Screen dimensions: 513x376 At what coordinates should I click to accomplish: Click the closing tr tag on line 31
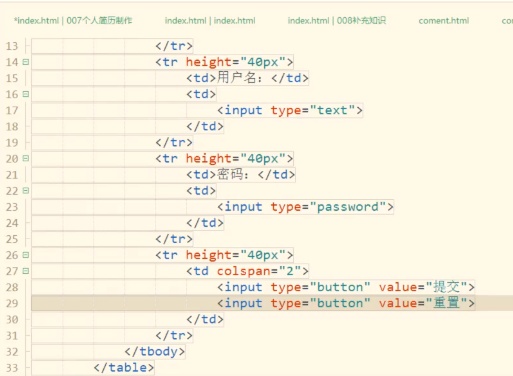click(174, 336)
